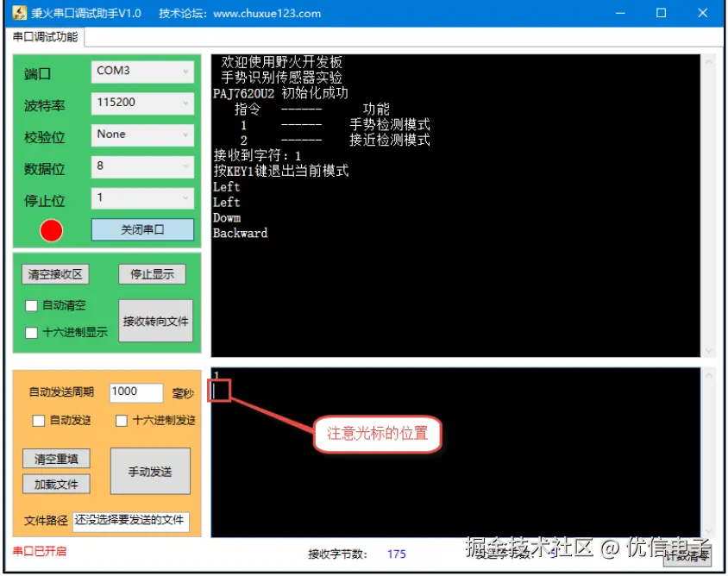Click the 停止显示 button
The width and height of the screenshot is (728, 576).
[x=153, y=274]
